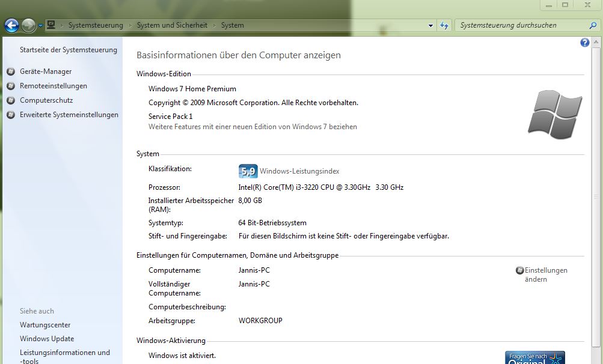Click the 8,00 GB RAM value
Viewport: 603px width, 364px height.
coord(250,200)
